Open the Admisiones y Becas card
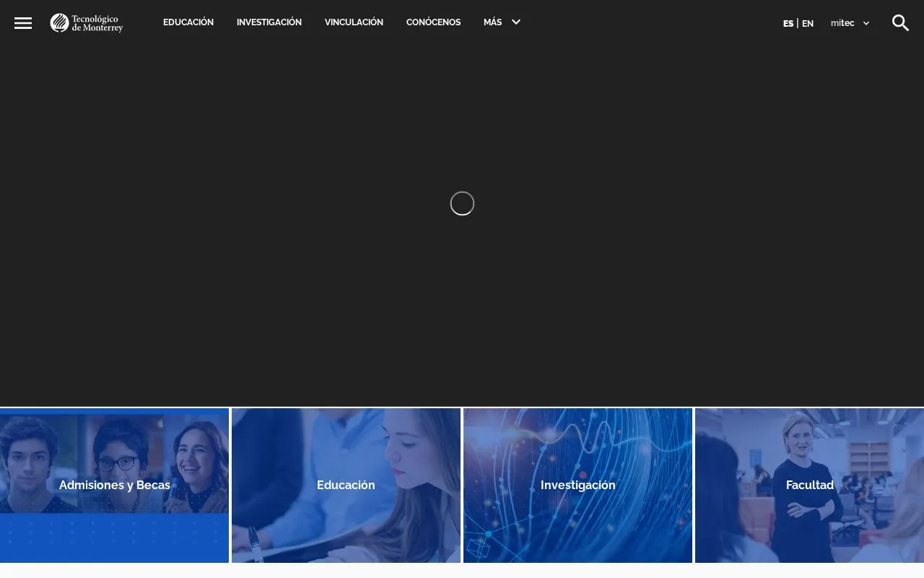Viewport: 924px width, 578px height. click(114, 486)
